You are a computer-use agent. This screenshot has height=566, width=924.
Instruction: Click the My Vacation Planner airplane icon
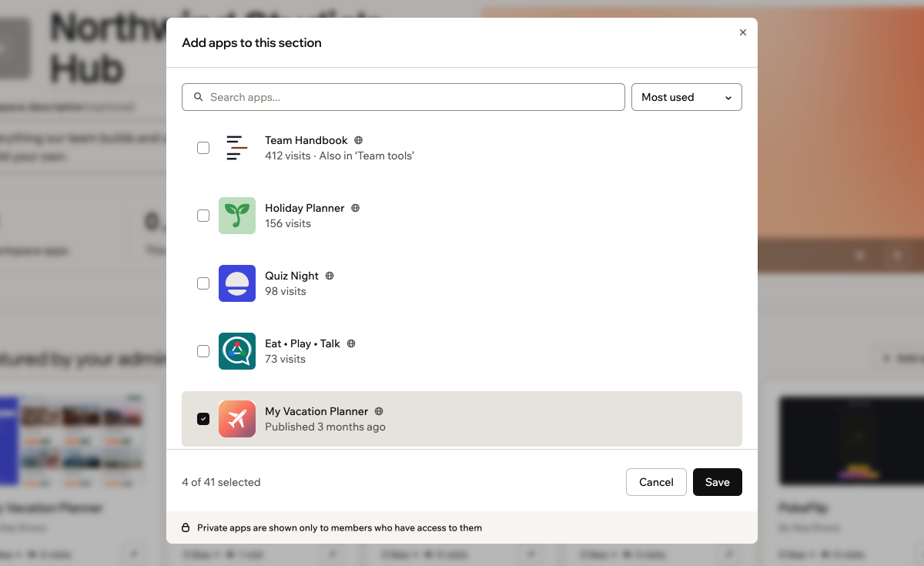click(237, 419)
